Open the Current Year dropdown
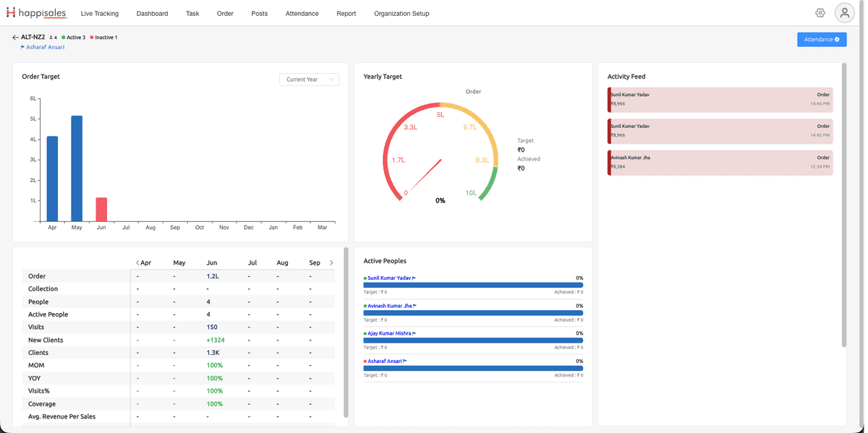The width and height of the screenshot is (868, 433). coord(309,80)
